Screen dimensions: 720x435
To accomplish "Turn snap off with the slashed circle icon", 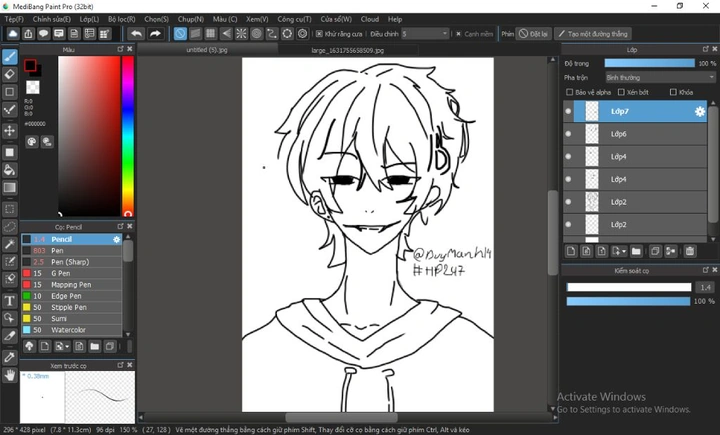I will [180, 34].
